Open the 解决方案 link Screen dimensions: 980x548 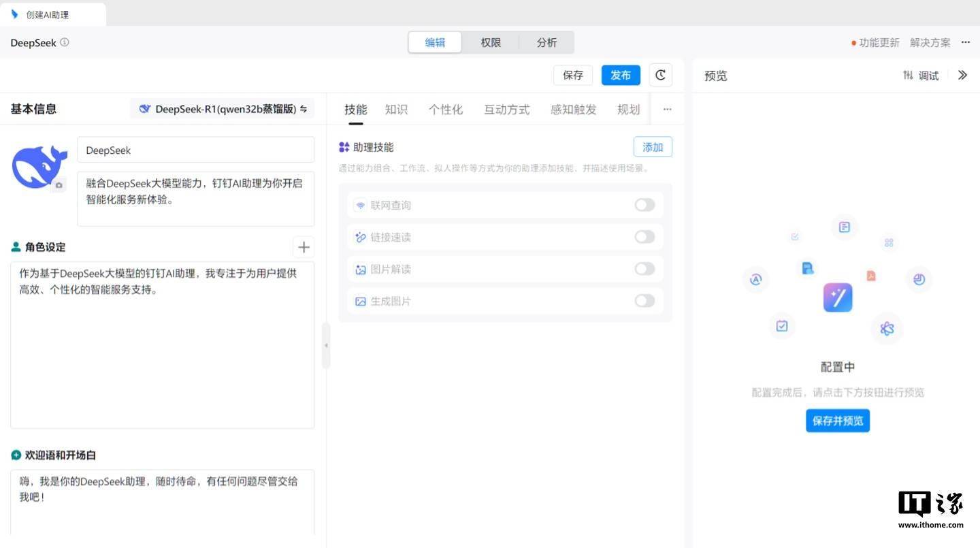(x=930, y=42)
